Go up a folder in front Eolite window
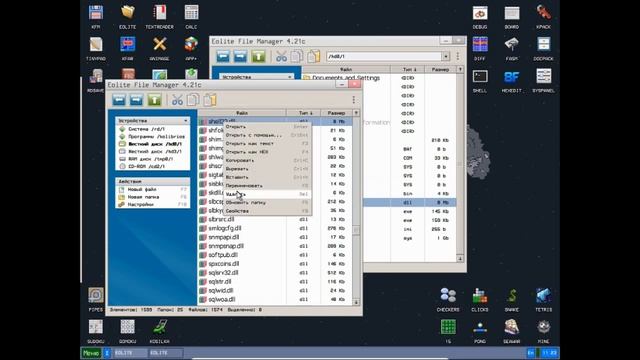 pyautogui.click(x=154, y=100)
